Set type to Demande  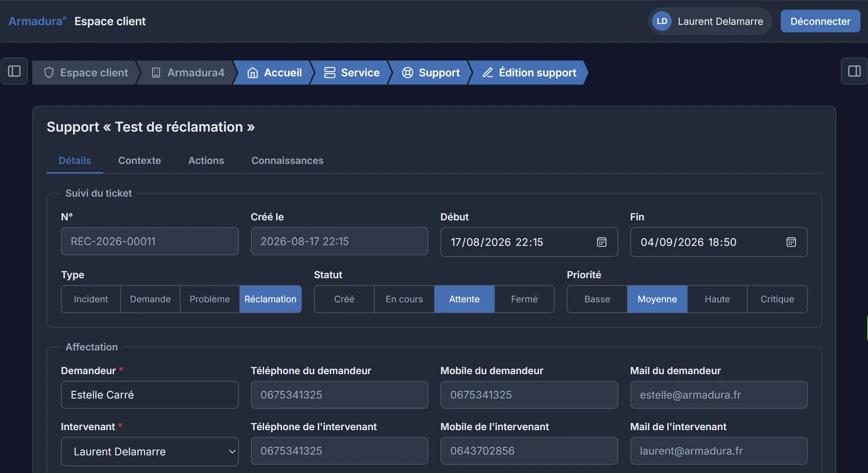150,299
